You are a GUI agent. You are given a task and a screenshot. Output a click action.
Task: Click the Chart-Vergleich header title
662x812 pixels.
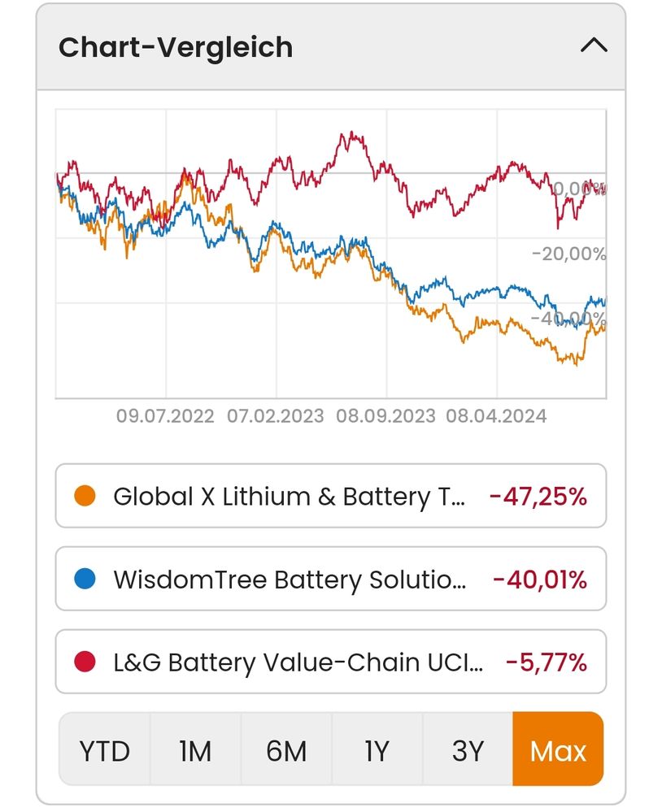[x=176, y=47]
